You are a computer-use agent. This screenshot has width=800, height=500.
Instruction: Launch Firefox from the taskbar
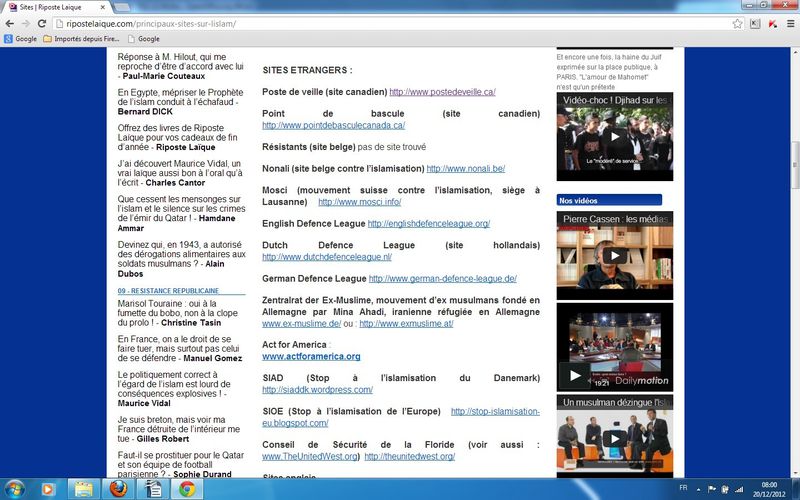coord(118,489)
